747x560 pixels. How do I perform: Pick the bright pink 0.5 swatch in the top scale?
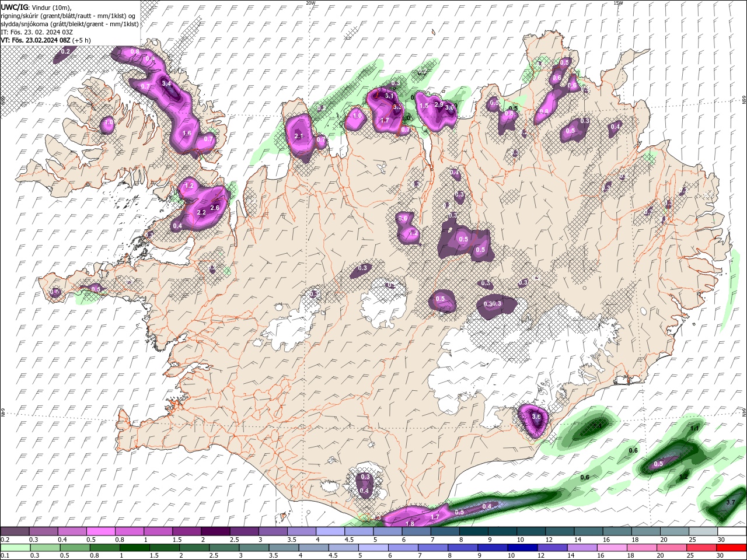[100, 531]
